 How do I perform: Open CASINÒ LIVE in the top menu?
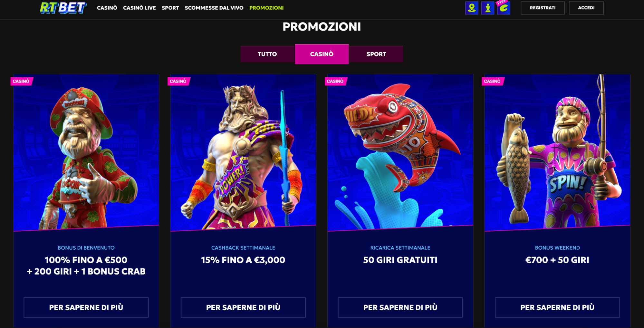[x=139, y=8]
